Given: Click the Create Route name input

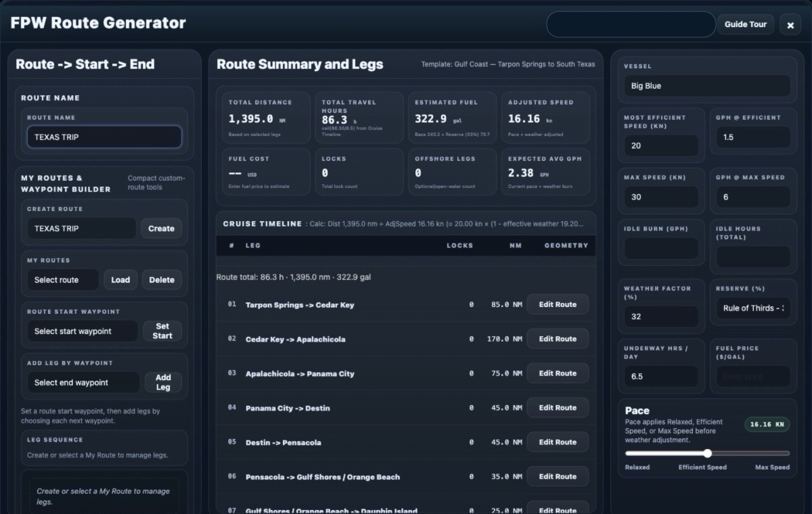Looking at the screenshot, I should [x=81, y=229].
